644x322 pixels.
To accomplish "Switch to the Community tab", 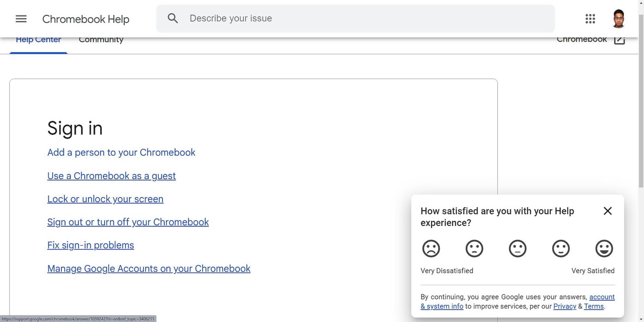I will point(101,40).
